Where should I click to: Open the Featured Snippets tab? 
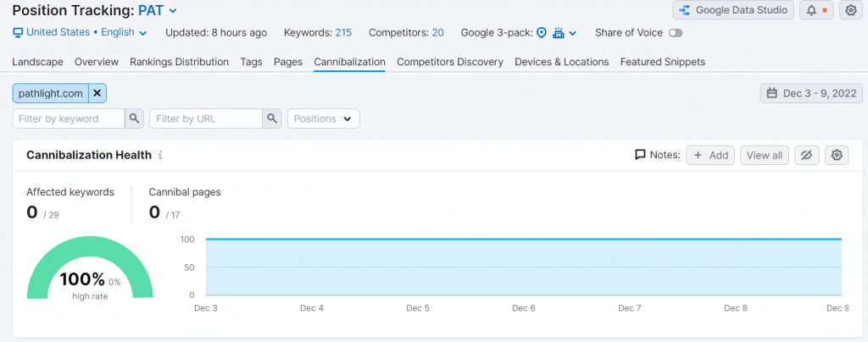[x=663, y=62]
